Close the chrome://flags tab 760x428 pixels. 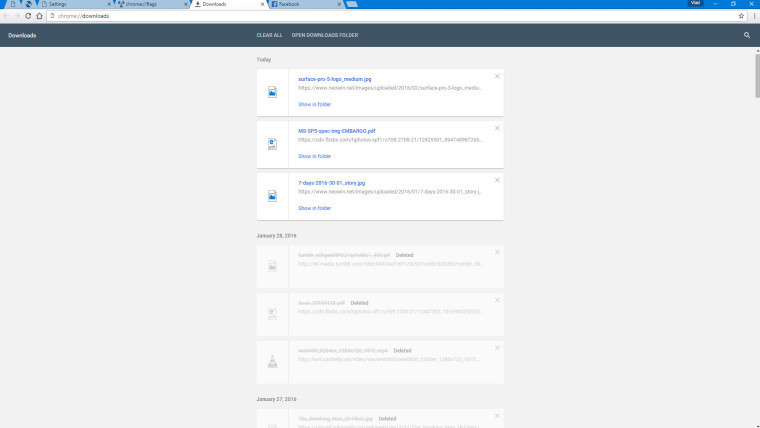pos(186,4)
